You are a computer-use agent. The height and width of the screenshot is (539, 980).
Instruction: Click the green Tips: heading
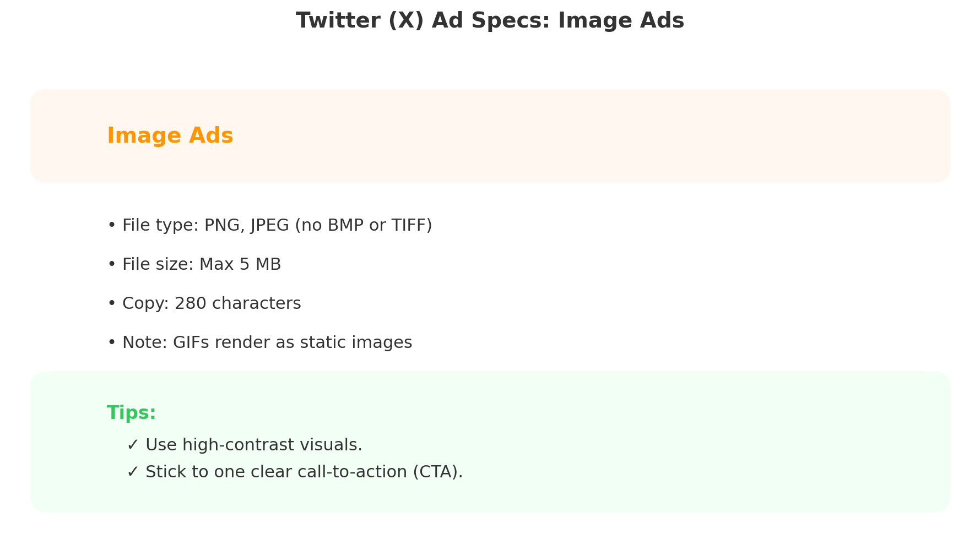pyautogui.click(x=131, y=413)
